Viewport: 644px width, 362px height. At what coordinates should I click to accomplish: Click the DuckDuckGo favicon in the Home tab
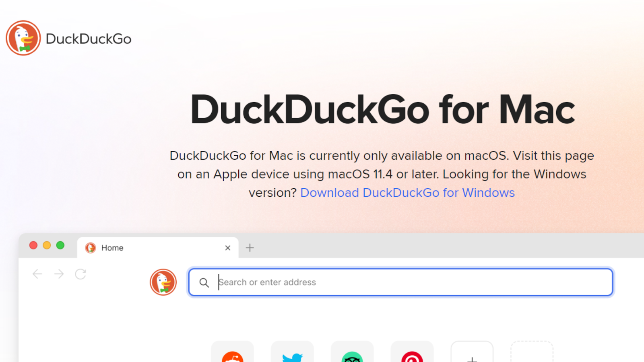(91, 248)
